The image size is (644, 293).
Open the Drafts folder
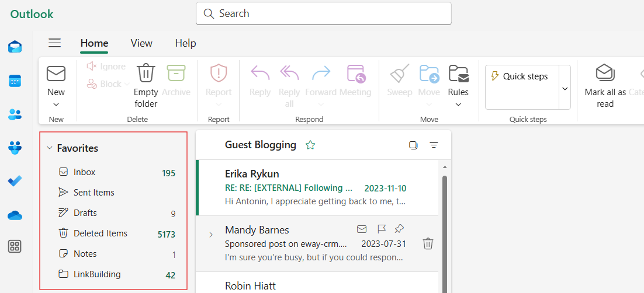tap(113, 213)
